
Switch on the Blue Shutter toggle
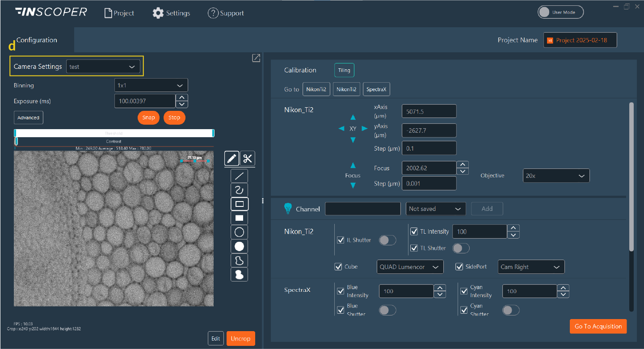387,310
